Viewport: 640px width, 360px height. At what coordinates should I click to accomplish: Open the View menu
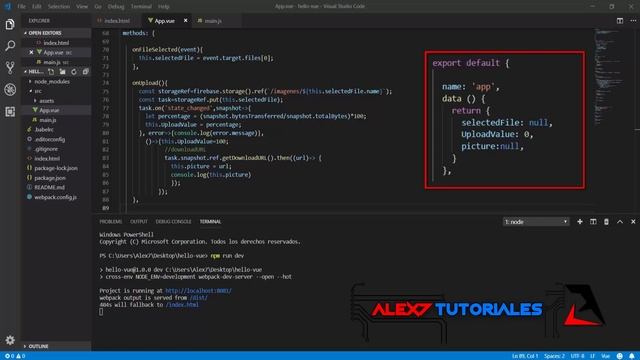pyautogui.click(x=82, y=7)
